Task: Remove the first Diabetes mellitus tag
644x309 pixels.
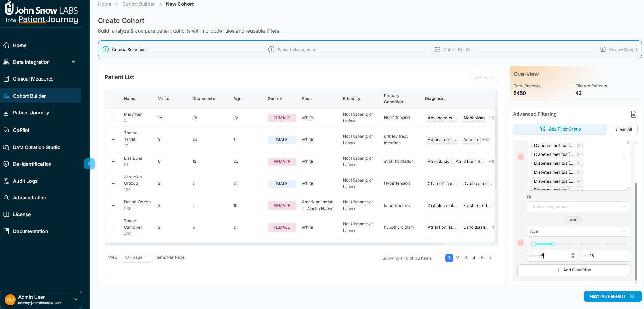Action: coord(578,146)
